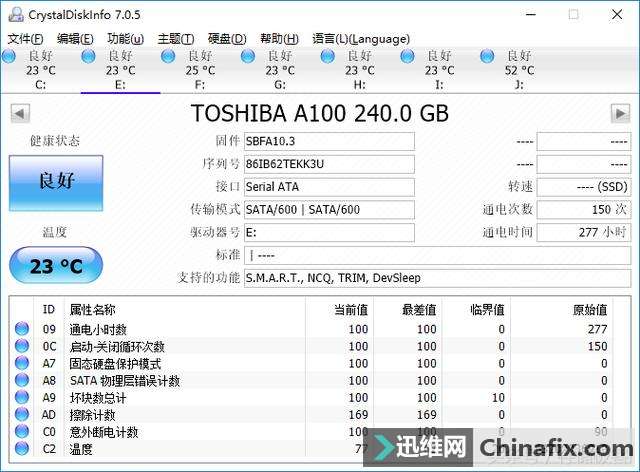
Task: Select the 意外断电计数 attribute row
Action: coord(311,432)
